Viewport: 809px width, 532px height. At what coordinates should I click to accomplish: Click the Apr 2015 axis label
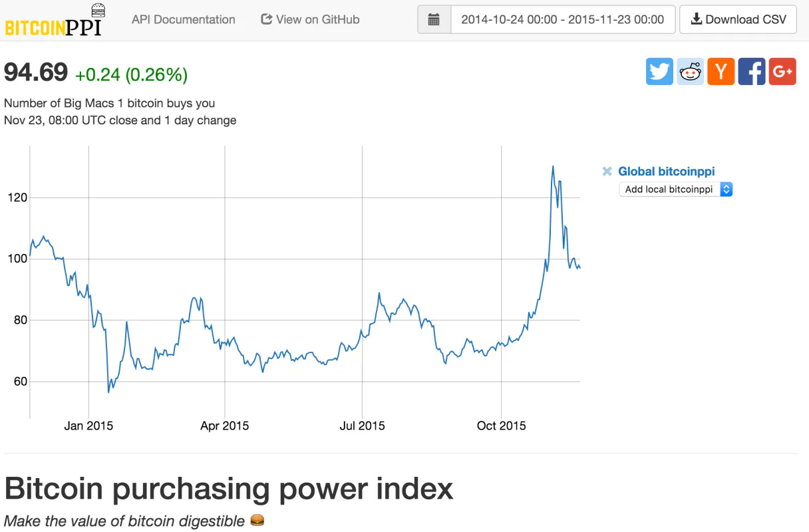[225, 426]
